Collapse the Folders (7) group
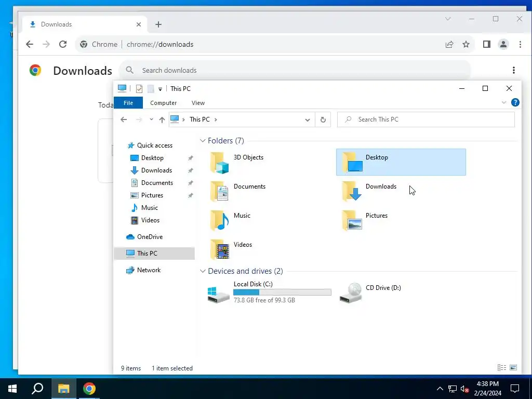 pyautogui.click(x=203, y=140)
